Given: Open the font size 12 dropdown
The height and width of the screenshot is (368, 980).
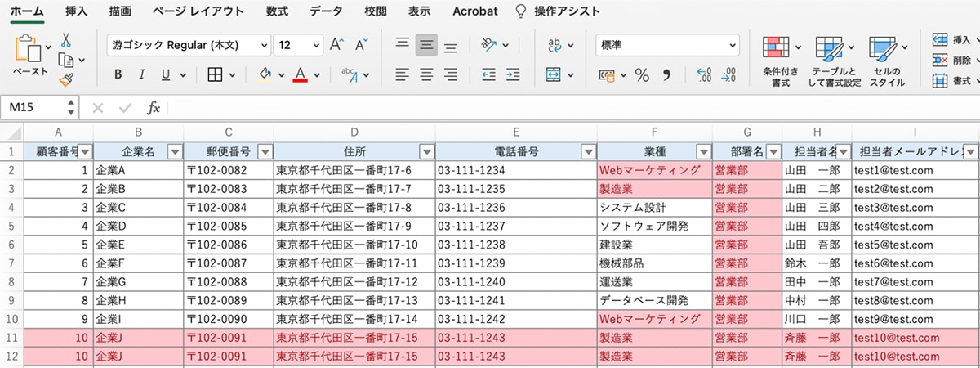Looking at the screenshot, I should (x=314, y=46).
